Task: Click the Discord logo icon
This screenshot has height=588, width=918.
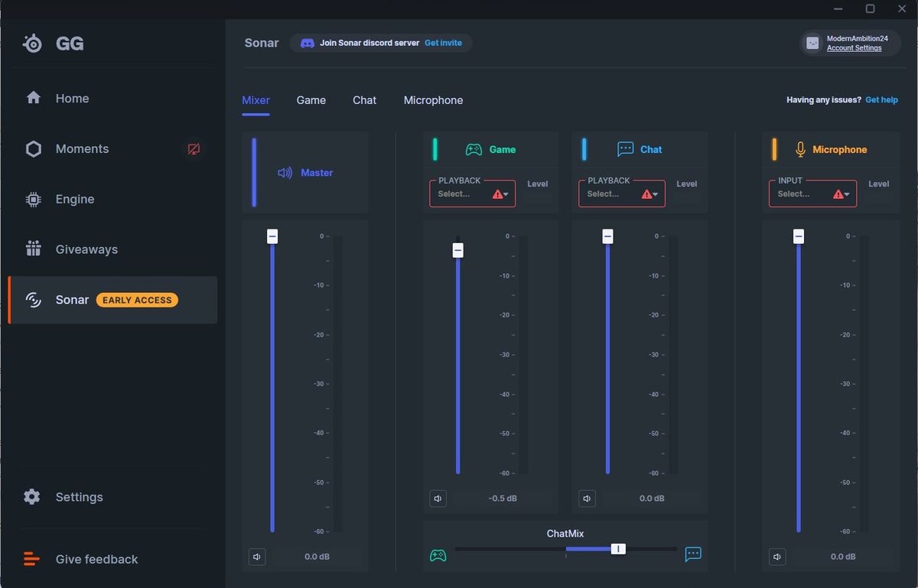Action: point(307,43)
